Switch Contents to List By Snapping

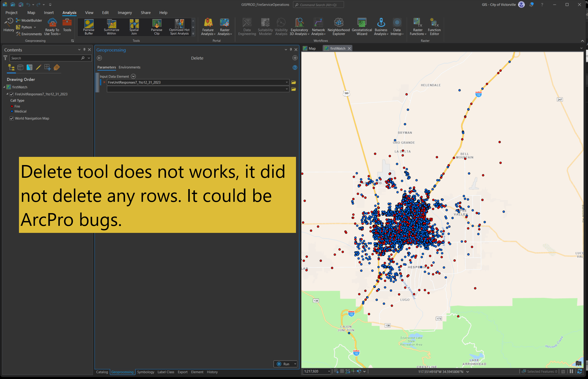pyautogui.click(x=48, y=67)
